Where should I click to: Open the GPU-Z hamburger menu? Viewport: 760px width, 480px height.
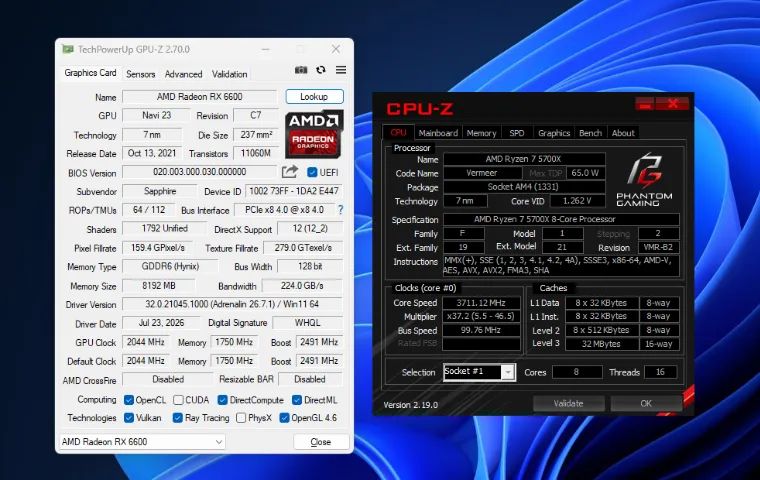pyautogui.click(x=341, y=70)
